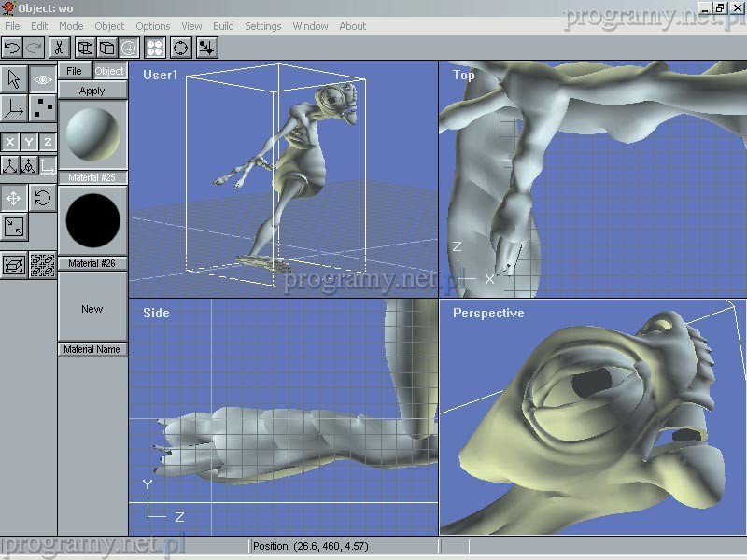Click the wireframe cube display icon
Viewport: 747px width, 560px height.
point(85,48)
